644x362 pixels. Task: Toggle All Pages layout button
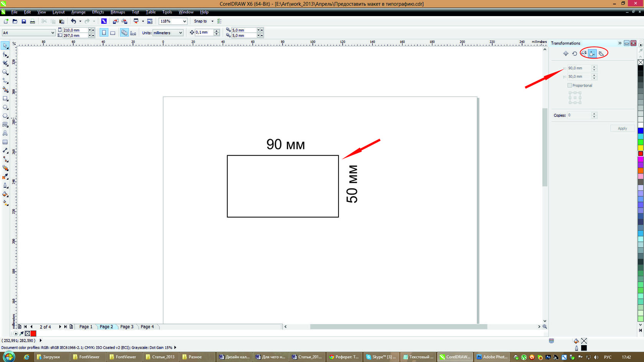point(124,33)
